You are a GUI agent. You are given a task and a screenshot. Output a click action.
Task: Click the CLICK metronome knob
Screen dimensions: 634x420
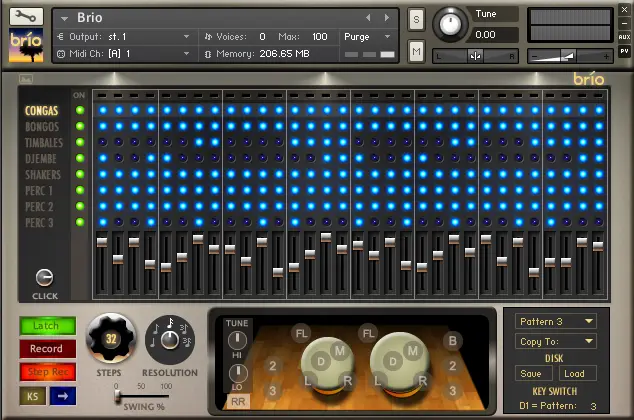pos(44,278)
